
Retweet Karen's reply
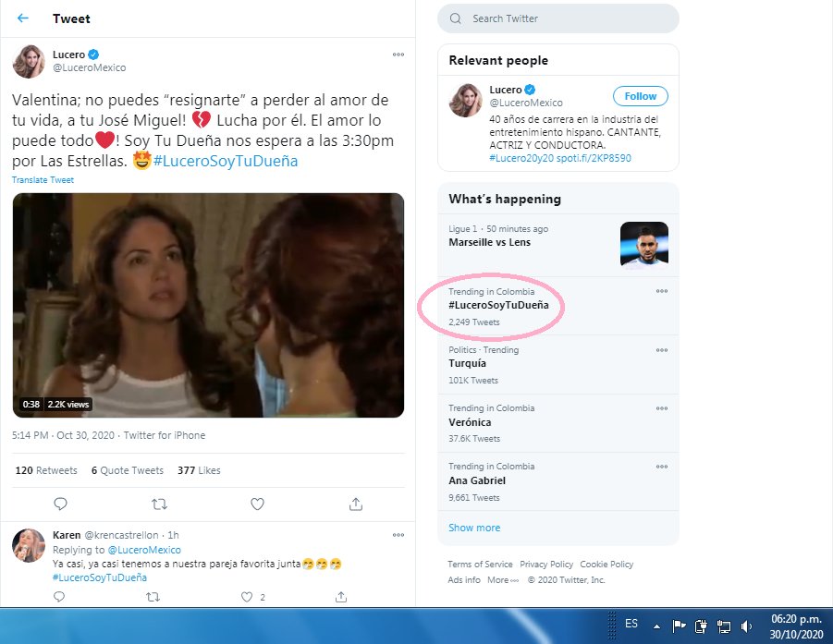(153, 597)
